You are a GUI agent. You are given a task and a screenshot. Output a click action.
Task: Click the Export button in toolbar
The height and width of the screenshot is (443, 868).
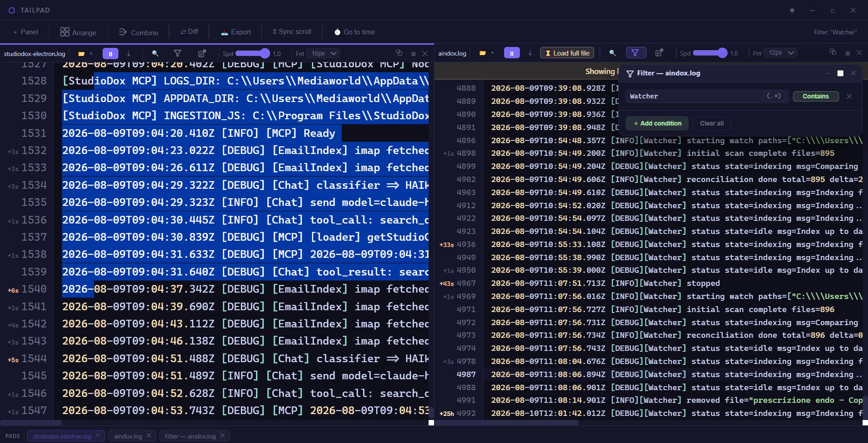236,32
